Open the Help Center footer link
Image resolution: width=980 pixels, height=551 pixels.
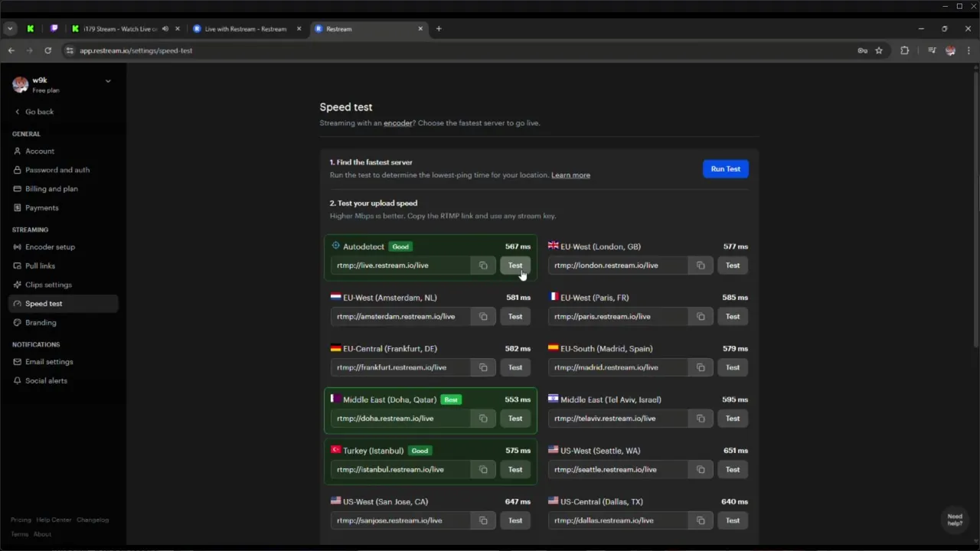coord(54,520)
